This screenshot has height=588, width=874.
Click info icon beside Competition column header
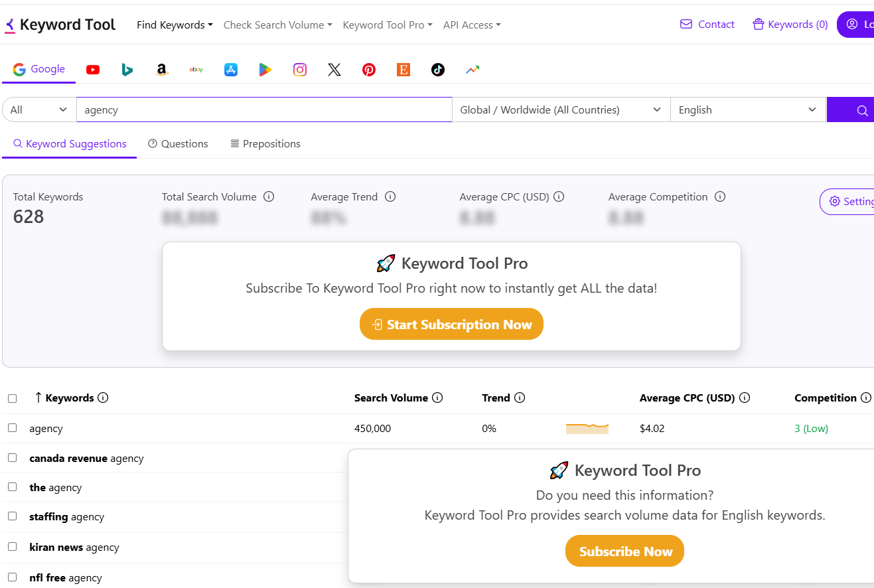(x=866, y=398)
